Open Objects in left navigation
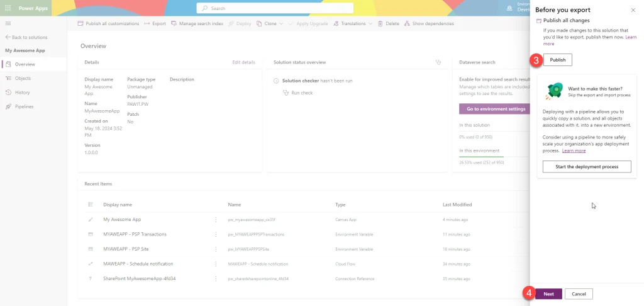 click(x=33, y=78)
